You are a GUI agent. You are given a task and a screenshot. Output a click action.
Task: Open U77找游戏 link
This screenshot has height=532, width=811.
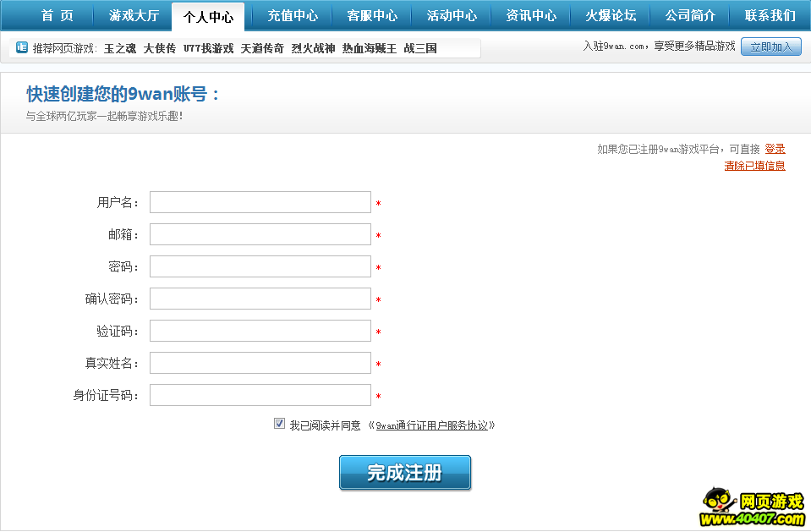[x=208, y=49]
